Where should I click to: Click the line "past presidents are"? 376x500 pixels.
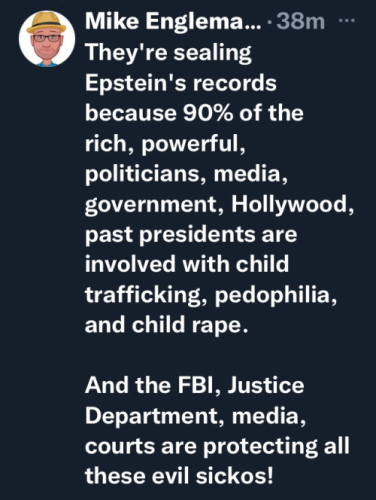(191, 234)
